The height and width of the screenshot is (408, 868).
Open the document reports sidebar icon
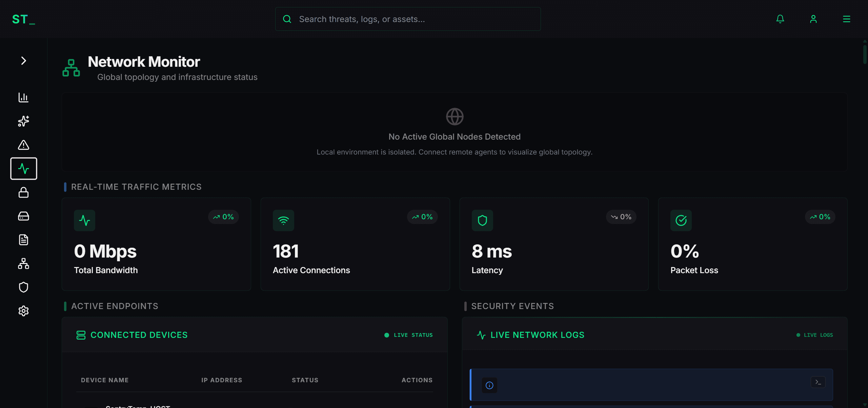(23, 240)
